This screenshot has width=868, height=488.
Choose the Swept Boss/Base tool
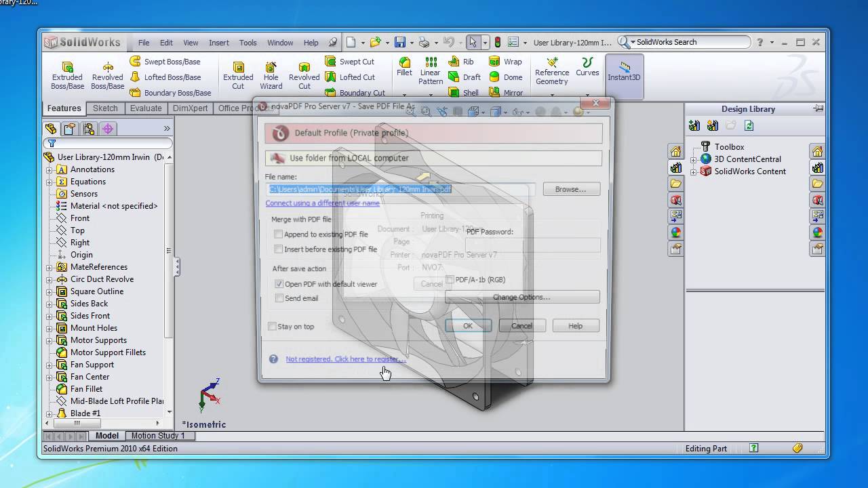click(x=165, y=62)
